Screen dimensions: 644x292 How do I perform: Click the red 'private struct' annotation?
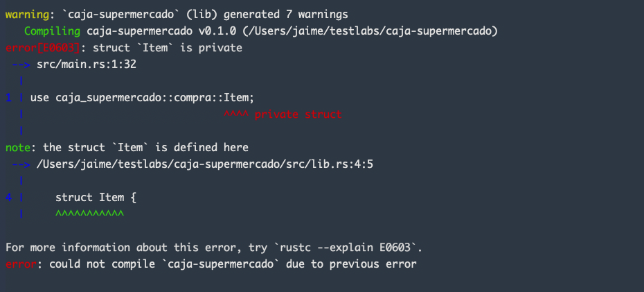pos(298,114)
